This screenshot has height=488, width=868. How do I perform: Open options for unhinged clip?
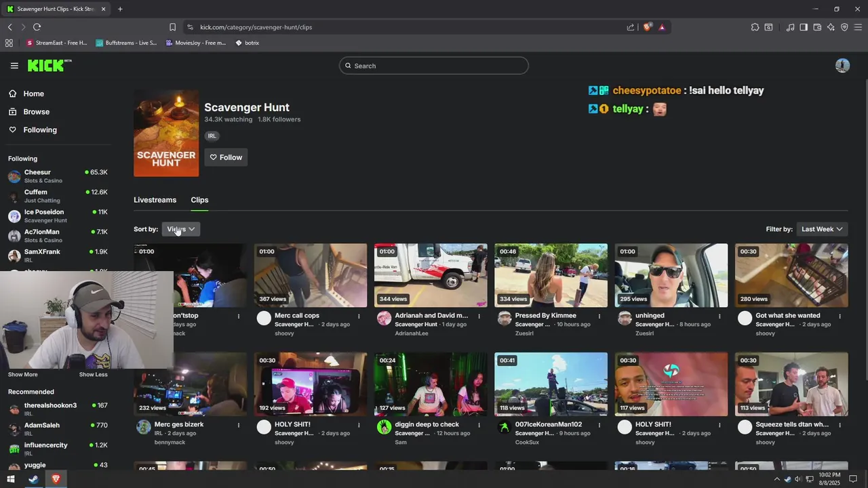[x=719, y=316]
